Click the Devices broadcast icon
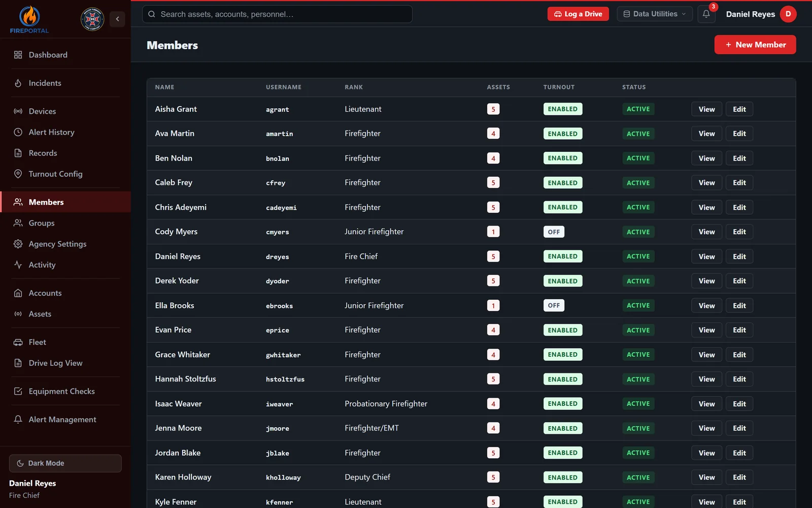 click(x=18, y=111)
